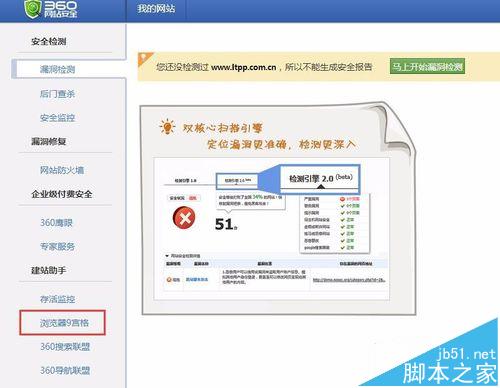Go to 安全监控 in the sidebar
Viewport: 500px width, 388px height.
click(57, 118)
